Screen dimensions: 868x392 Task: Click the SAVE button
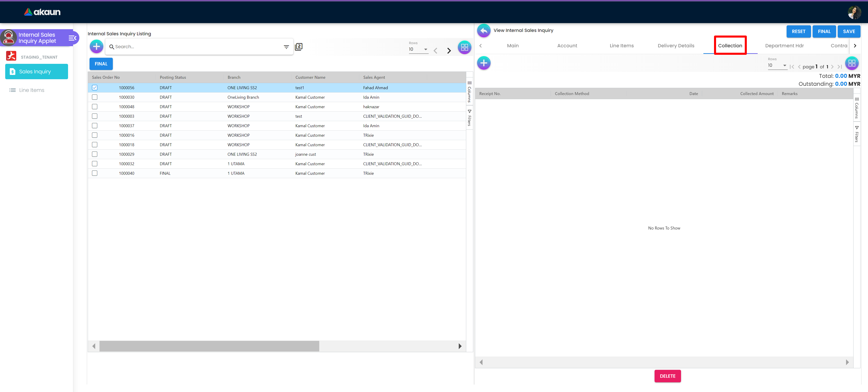[849, 31]
